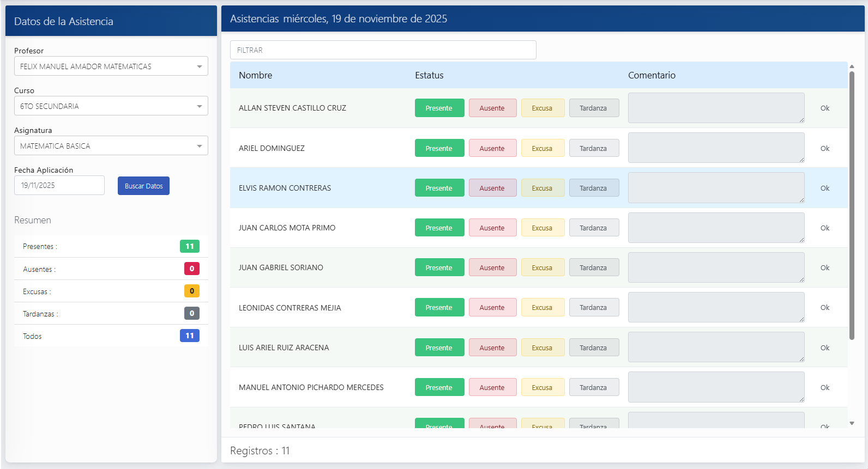Click the Excusas yellow count badge

pyautogui.click(x=191, y=291)
